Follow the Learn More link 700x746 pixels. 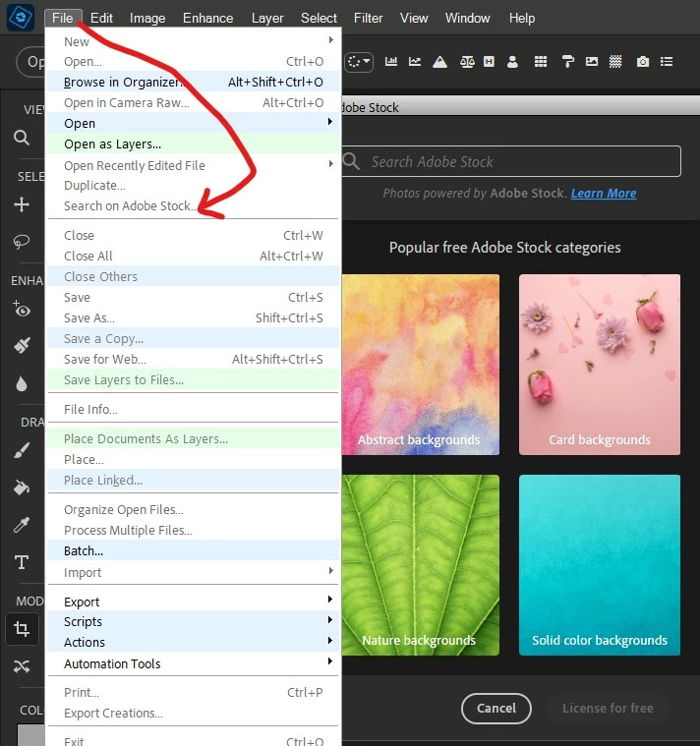click(604, 194)
